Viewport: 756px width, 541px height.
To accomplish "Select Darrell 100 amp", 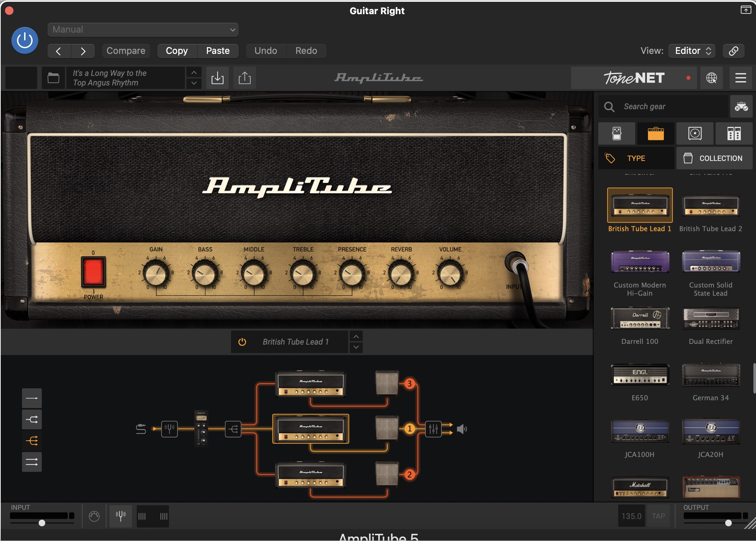I will tap(640, 318).
